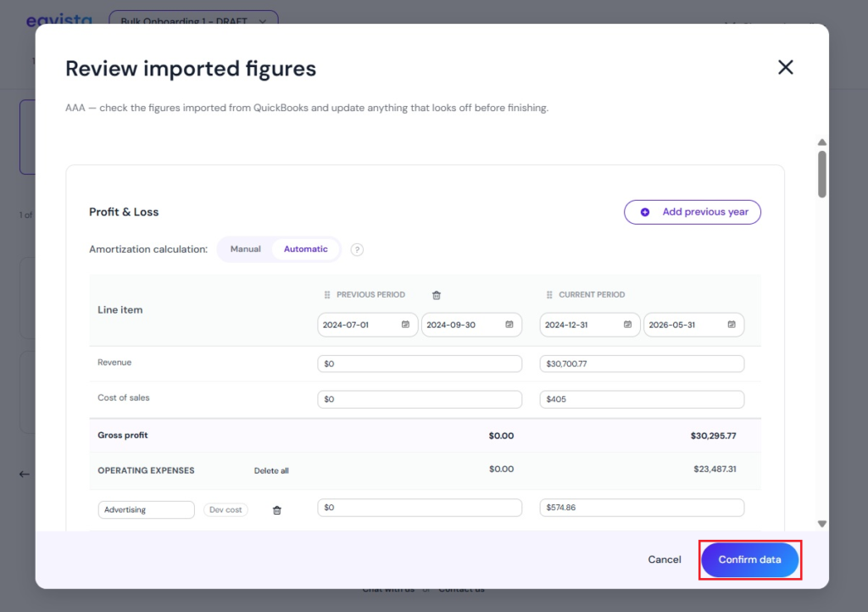Screen dimensions: 868x612
Task: Edit the 2024-09-30 end date field
Action: (x=471, y=325)
